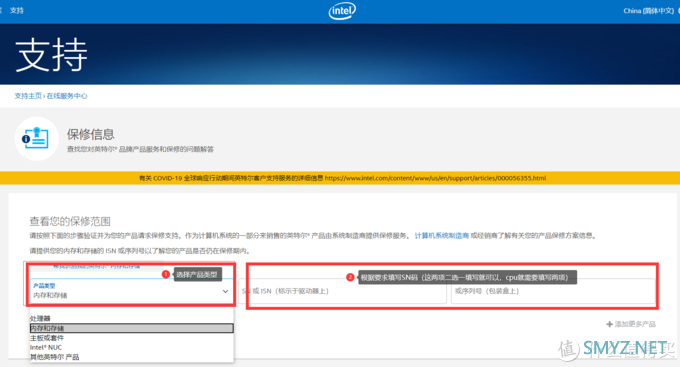Screen dimensions: 680x367
Task: Click the 保修信息 heading
Action: pyautogui.click(x=91, y=134)
